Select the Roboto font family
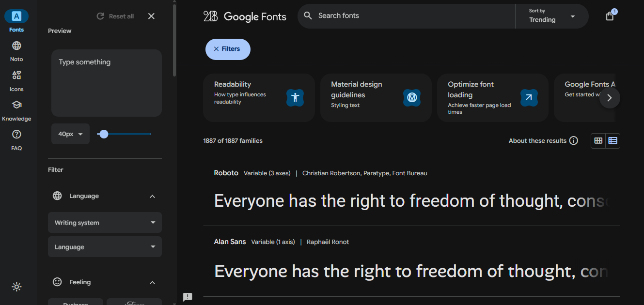Viewport: 644px width, 305px height. [226, 173]
